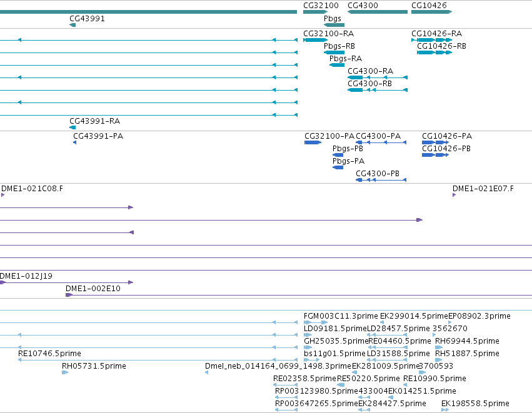The image size is (532, 413).
Task: Click the Pbgs gene feature
Action: pos(334,25)
